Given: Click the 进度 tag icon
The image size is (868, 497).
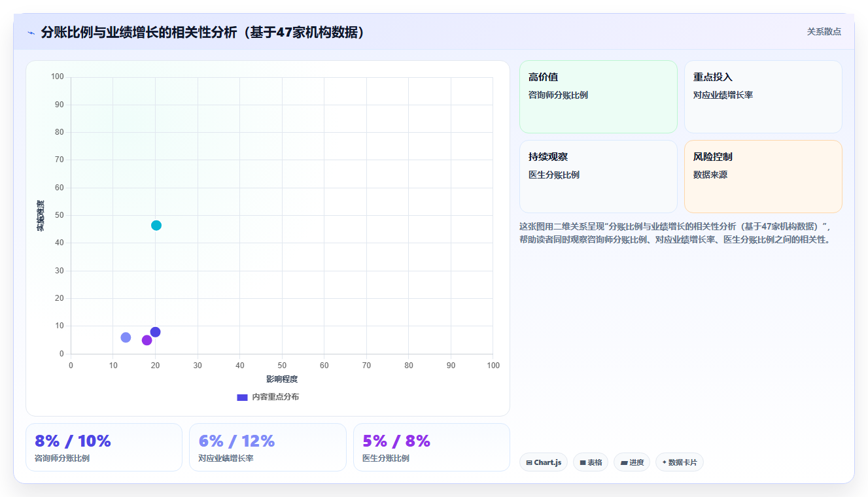Looking at the screenshot, I should [624, 462].
